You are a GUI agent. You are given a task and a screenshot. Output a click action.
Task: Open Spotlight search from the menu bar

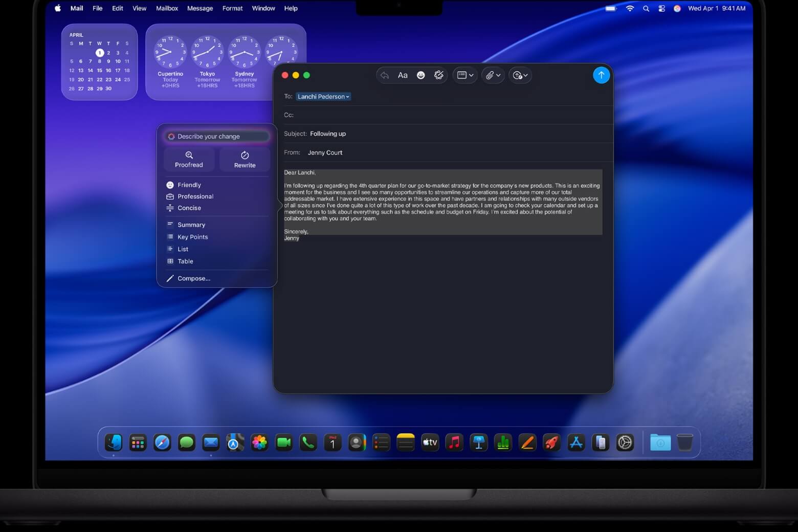[x=646, y=8]
